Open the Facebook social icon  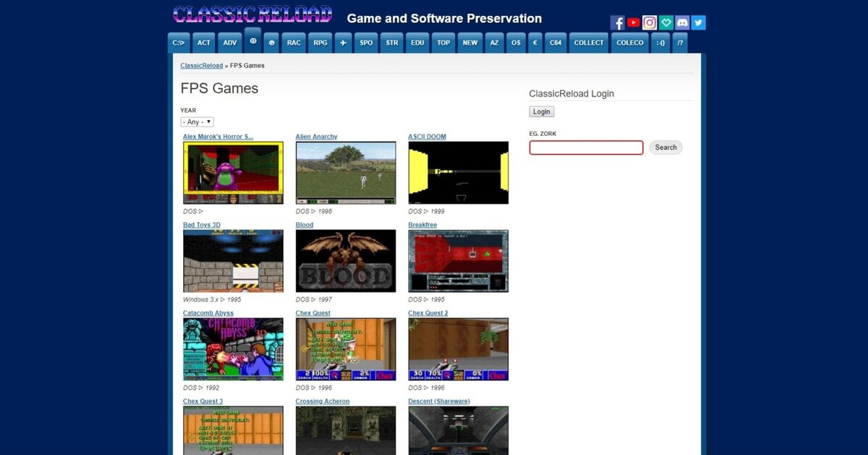point(618,22)
